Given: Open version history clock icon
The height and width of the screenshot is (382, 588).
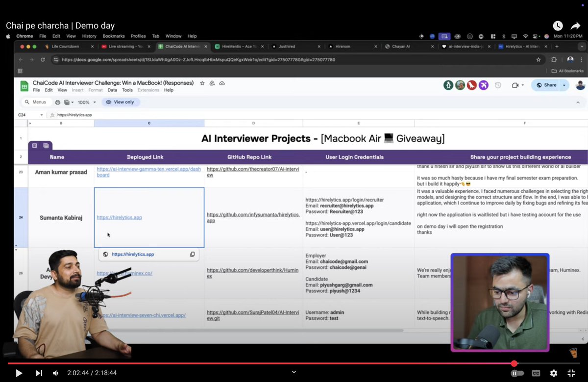Looking at the screenshot, I should tap(498, 85).
